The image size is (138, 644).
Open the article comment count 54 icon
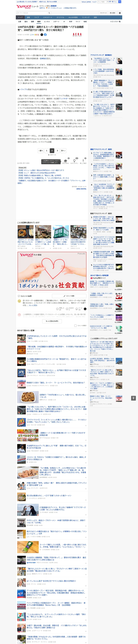(32, 35)
